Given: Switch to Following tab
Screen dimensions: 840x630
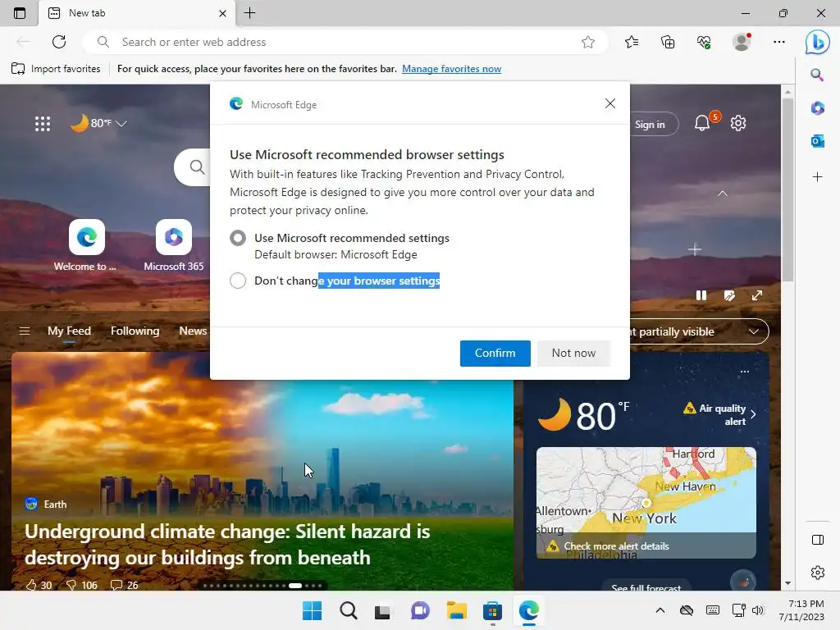Looking at the screenshot, I should (x=135, y=331).
